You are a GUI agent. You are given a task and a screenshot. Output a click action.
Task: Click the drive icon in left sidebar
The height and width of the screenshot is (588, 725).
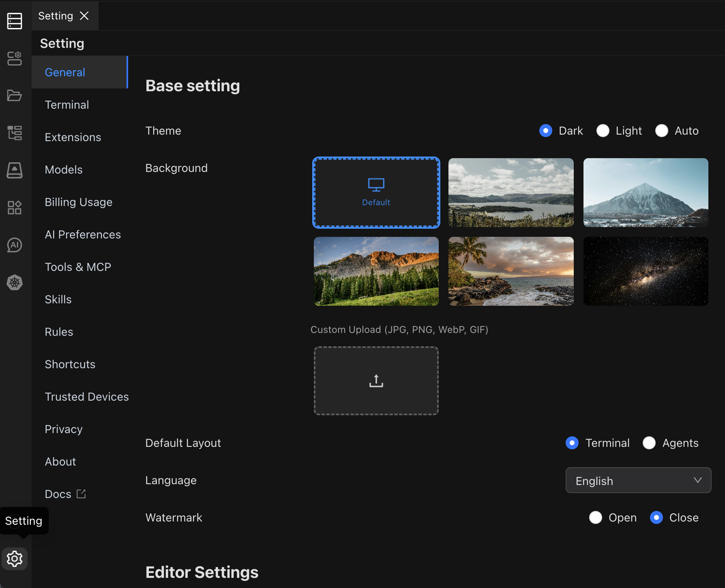pyautogui.click(x=15, y=170)
